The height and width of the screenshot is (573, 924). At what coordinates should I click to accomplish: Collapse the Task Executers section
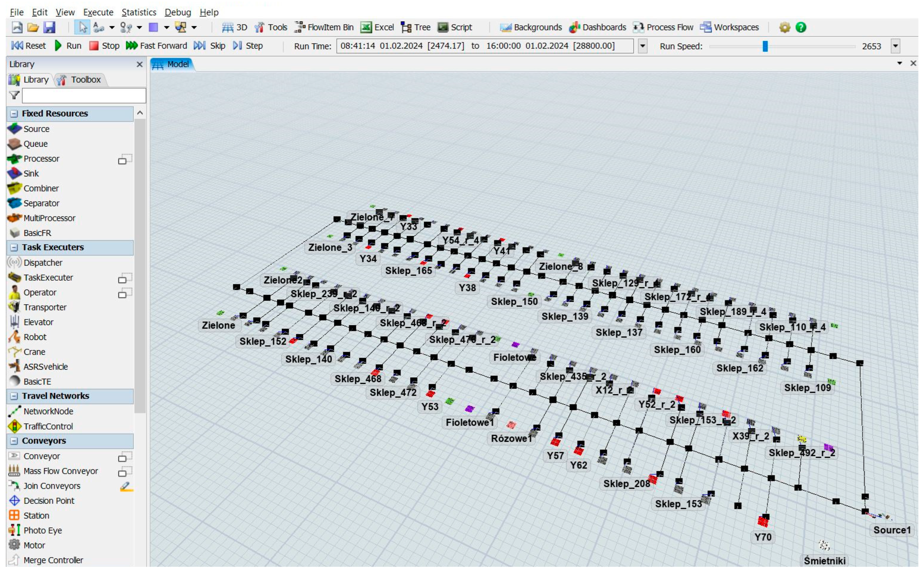[x=14, y=247]
